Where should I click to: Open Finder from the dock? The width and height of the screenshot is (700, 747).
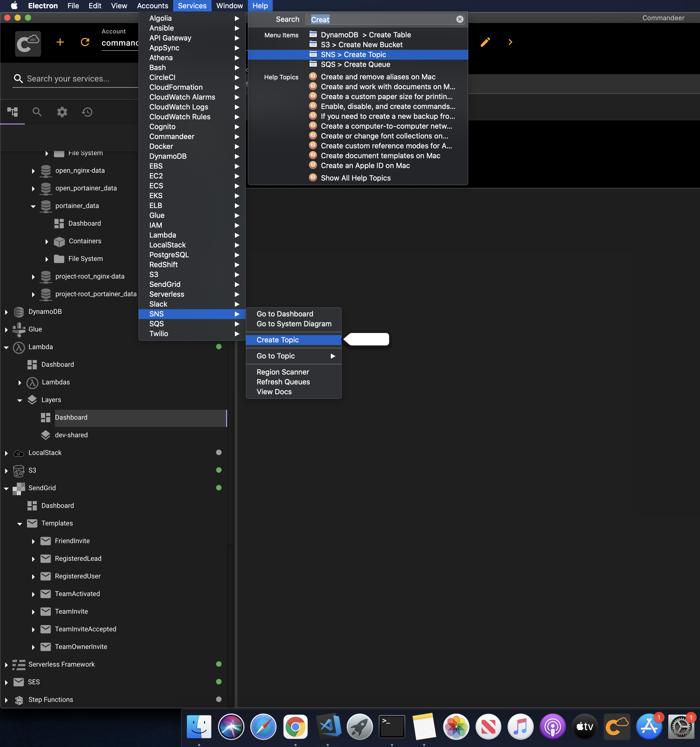[199, 726]
